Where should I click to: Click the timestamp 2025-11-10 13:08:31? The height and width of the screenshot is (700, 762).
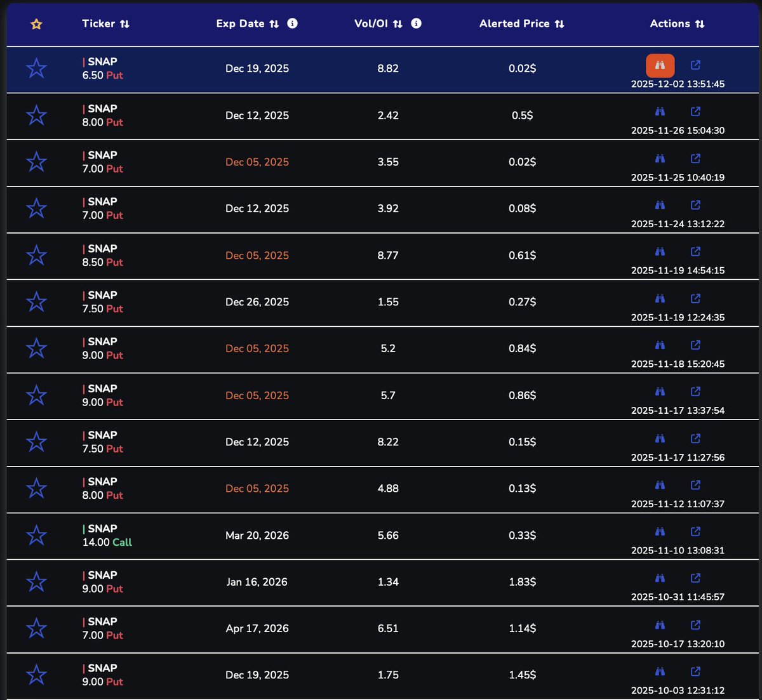[678, 550]
